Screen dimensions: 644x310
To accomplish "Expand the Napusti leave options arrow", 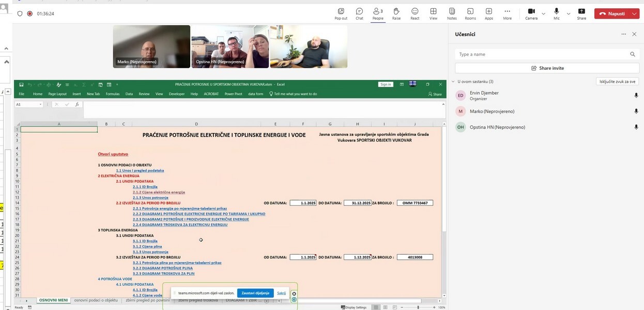I will point(635,14).
